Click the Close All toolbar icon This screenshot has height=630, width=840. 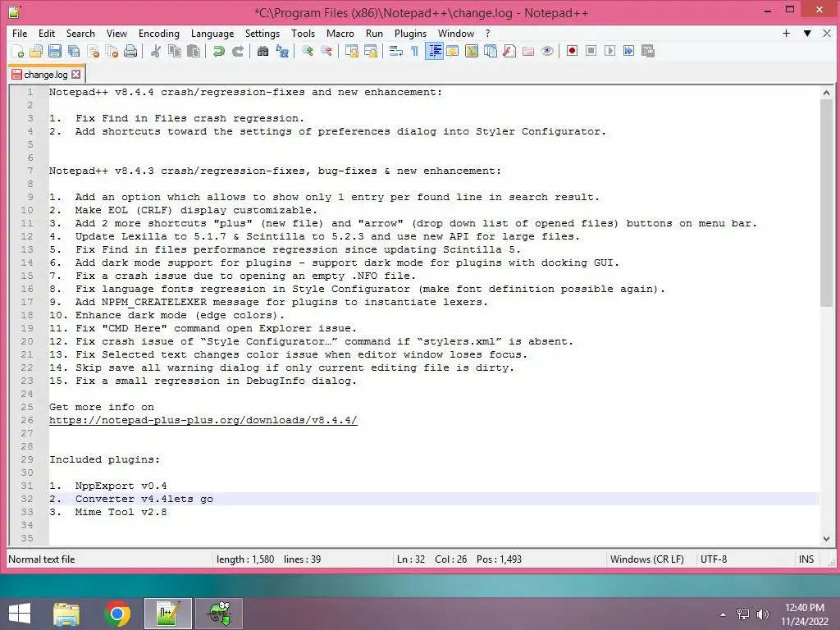point(112,51)
